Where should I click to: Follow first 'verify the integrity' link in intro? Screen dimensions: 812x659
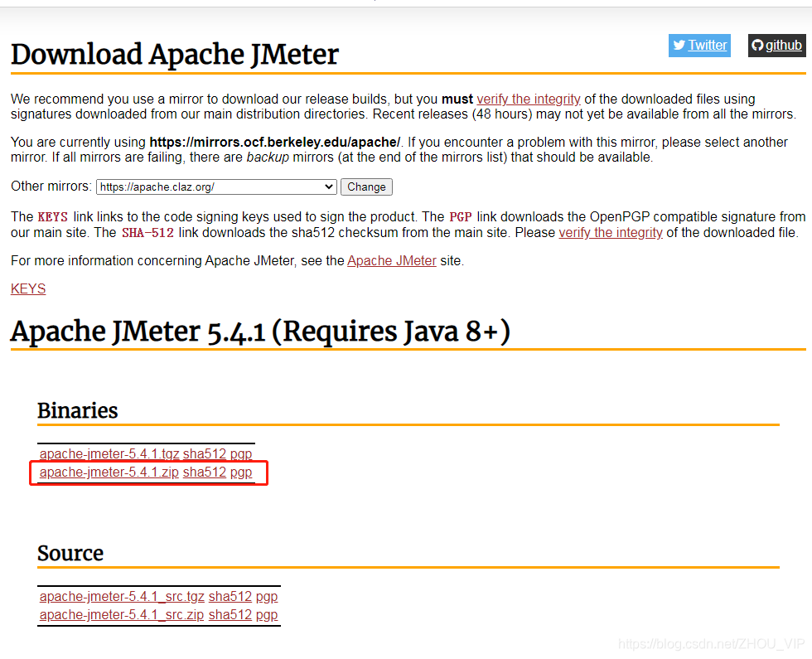[x=529, y=99]
